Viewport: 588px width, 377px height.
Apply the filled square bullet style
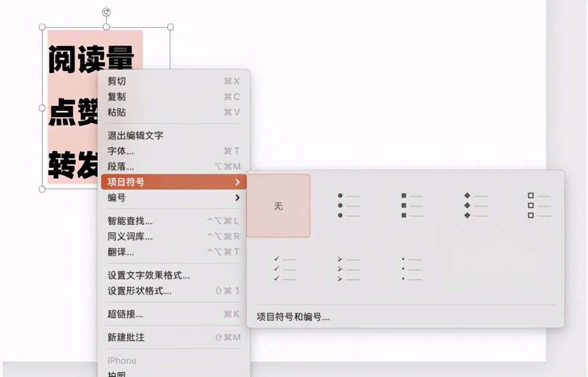412,205
